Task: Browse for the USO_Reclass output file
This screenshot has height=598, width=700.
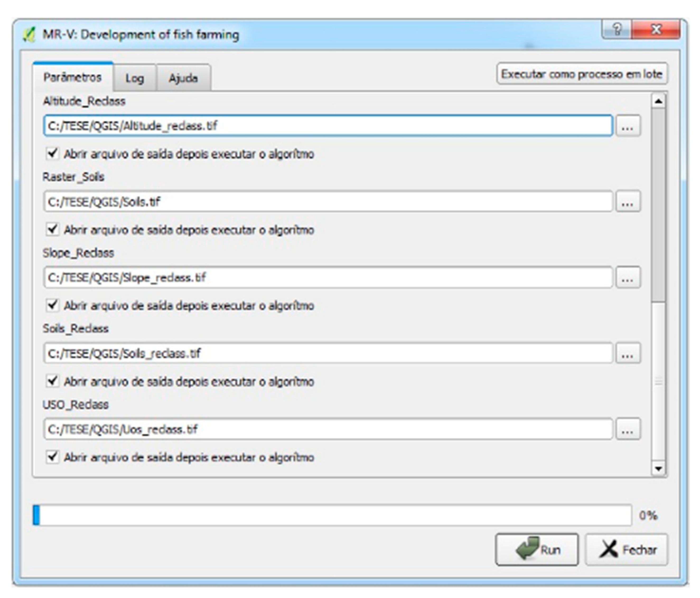Action: click(x=627, y=429)
